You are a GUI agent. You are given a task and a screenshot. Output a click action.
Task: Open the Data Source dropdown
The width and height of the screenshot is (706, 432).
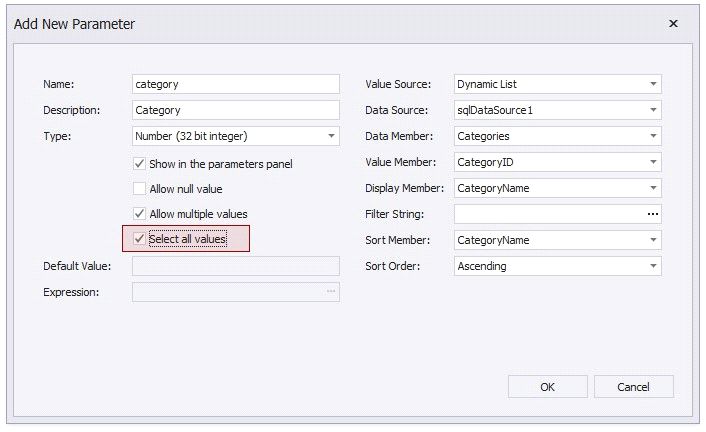(652, 110)
